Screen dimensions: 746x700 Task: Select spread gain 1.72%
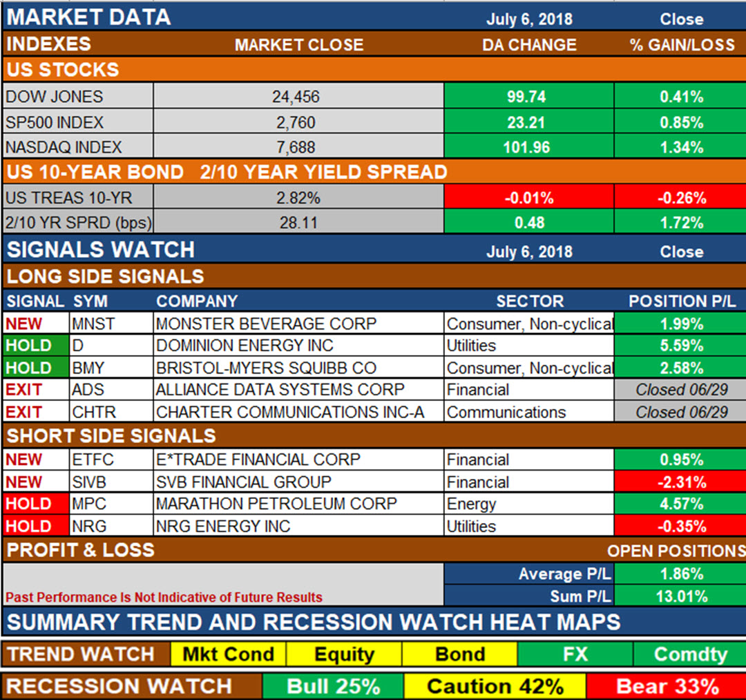682,223
